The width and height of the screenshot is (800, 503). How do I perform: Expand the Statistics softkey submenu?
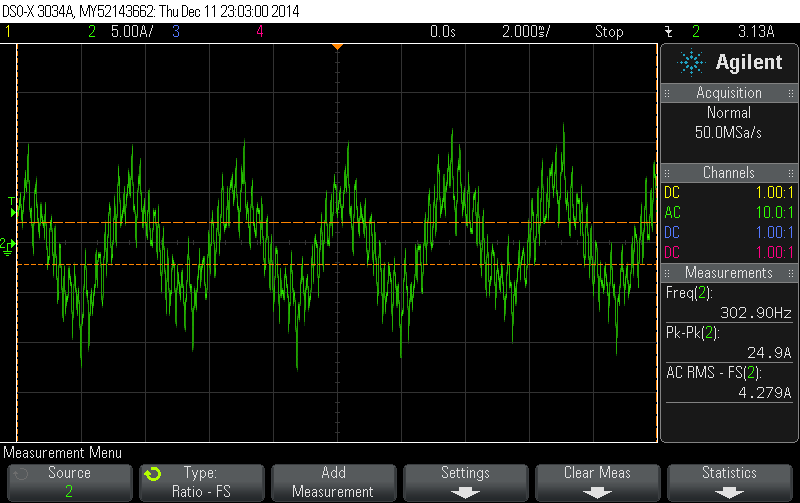pyautogui.click(x=729, y=482)
